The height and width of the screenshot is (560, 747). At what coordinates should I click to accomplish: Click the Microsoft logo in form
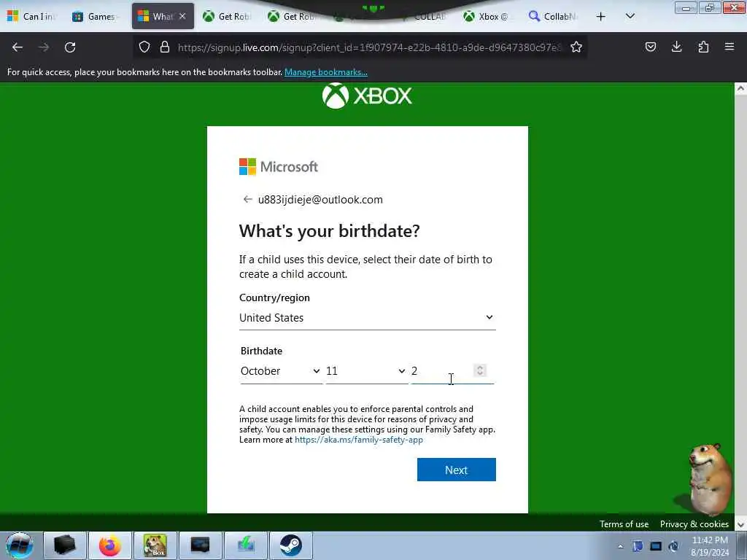tap(278, 167)
